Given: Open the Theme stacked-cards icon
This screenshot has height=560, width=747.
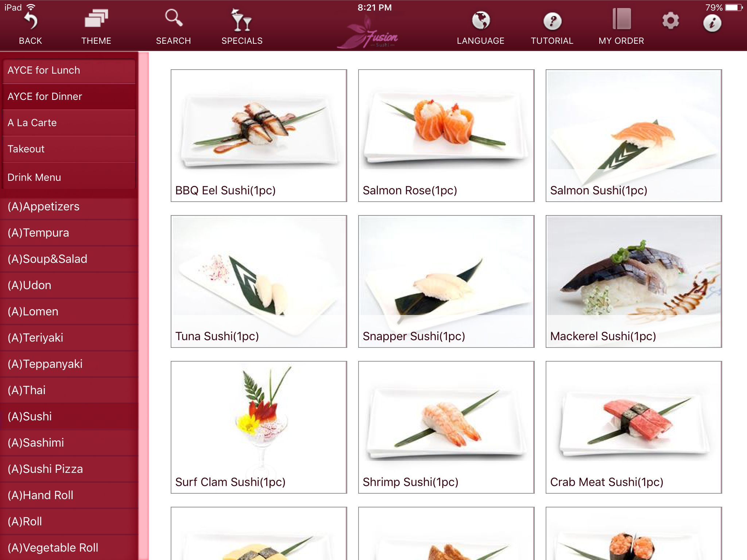Looking at the screenshot, I should tap(96, 19).
